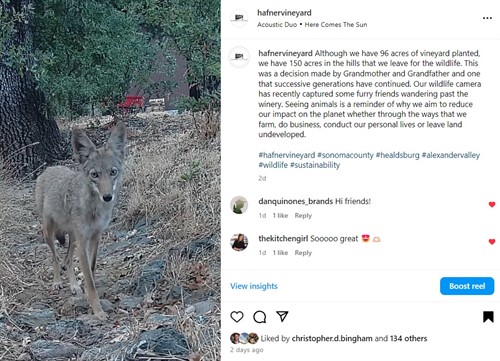Open audio Acoustic Duo Here Comes The Sun
The height and width of the screenshot is (361, 500).
point(312,25)
